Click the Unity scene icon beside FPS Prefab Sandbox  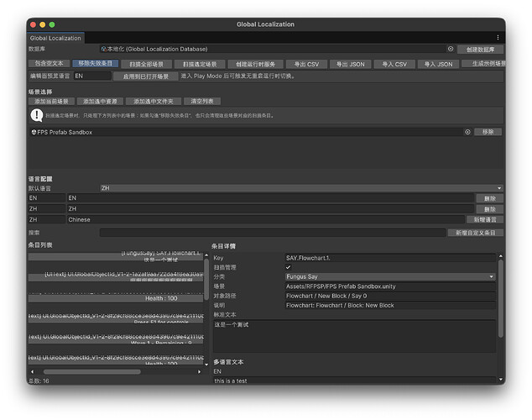pos(34,132)
